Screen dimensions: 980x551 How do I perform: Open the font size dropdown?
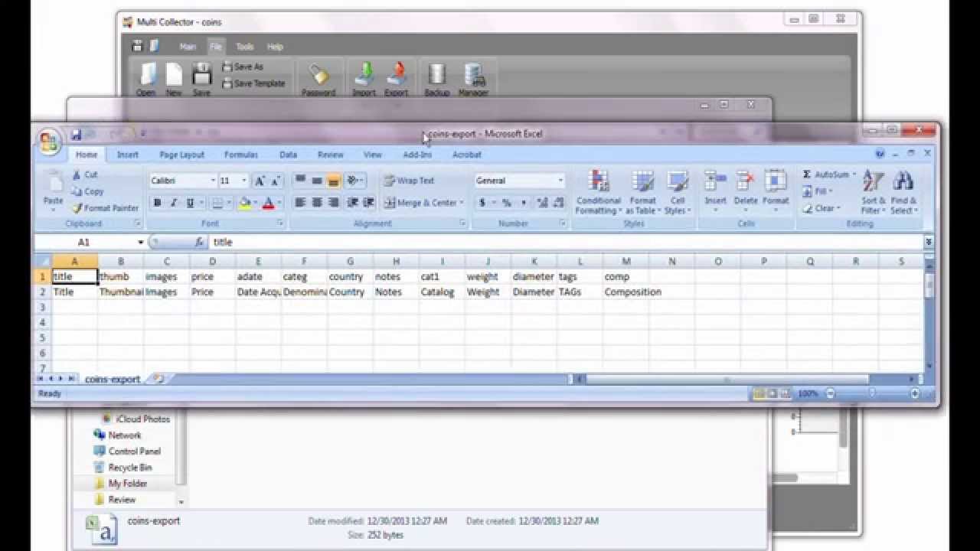[x=244, y=181]
